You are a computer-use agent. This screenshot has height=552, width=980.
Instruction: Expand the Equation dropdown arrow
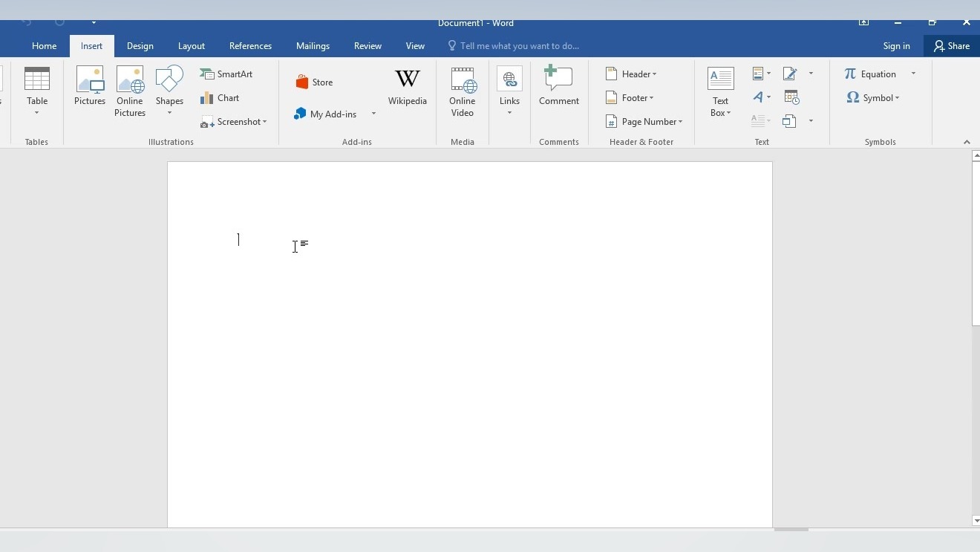pos(913,74)
